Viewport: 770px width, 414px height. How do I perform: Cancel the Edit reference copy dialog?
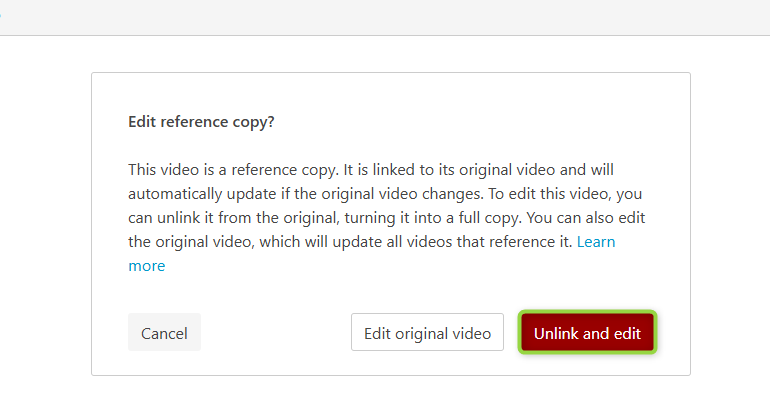coord(164,332)
